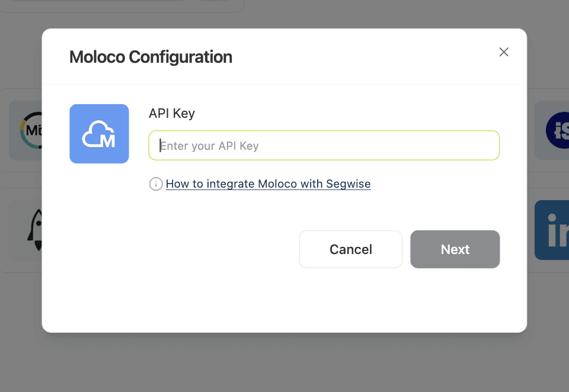Click the dimmed backdrop below the dialog

point(284,362)
